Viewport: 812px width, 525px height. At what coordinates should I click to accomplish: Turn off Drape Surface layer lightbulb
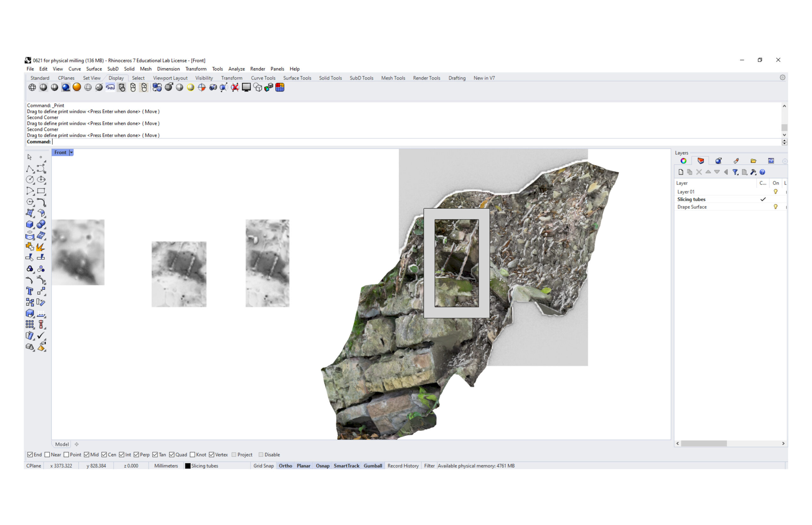click(775, 207)
